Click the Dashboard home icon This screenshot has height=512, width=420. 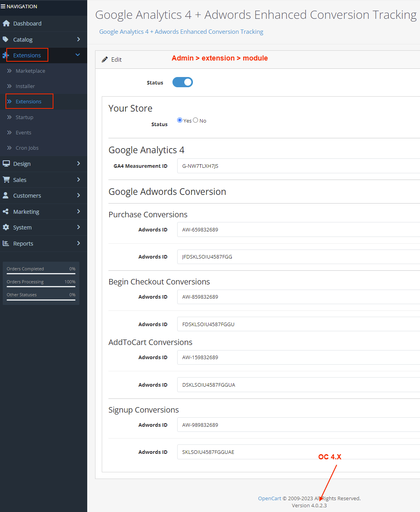[x=6, y=24]
